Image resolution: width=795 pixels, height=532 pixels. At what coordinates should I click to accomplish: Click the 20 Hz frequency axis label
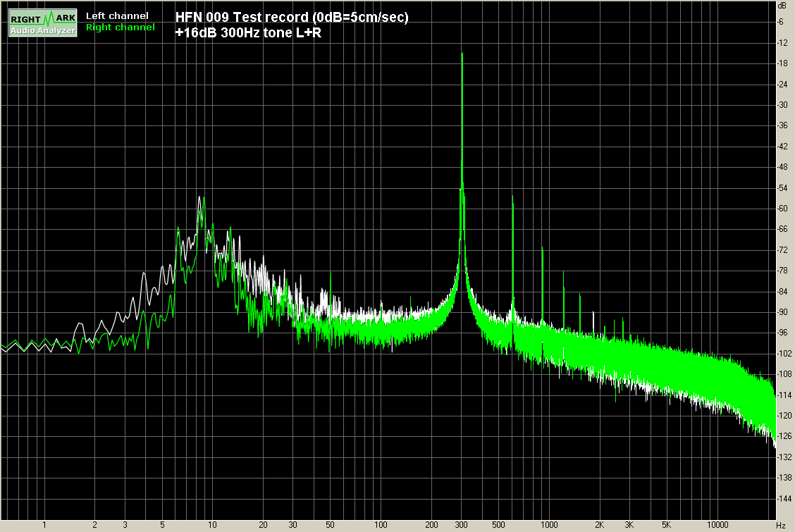tap(263, 525)
